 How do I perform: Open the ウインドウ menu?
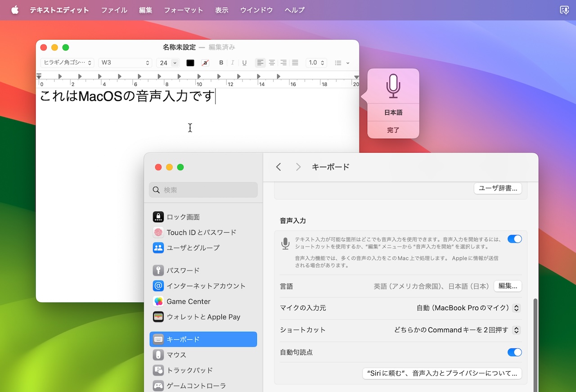tap(256, 10)
